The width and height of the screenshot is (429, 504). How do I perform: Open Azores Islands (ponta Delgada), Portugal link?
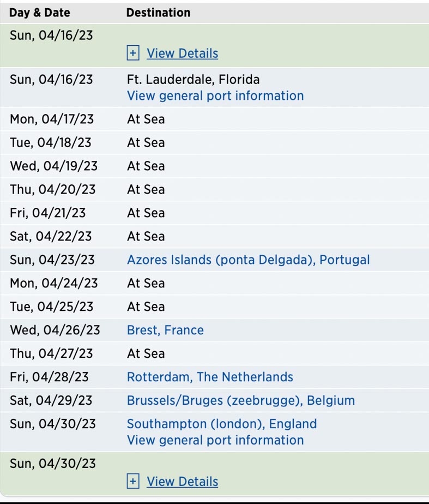(248, 260)
